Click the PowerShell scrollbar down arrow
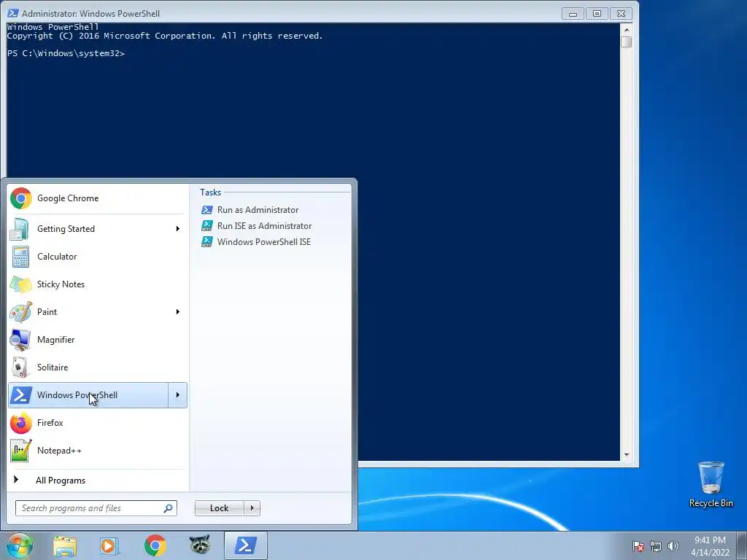The width and height of the screenshot is (747, 560). click(627, 455)
